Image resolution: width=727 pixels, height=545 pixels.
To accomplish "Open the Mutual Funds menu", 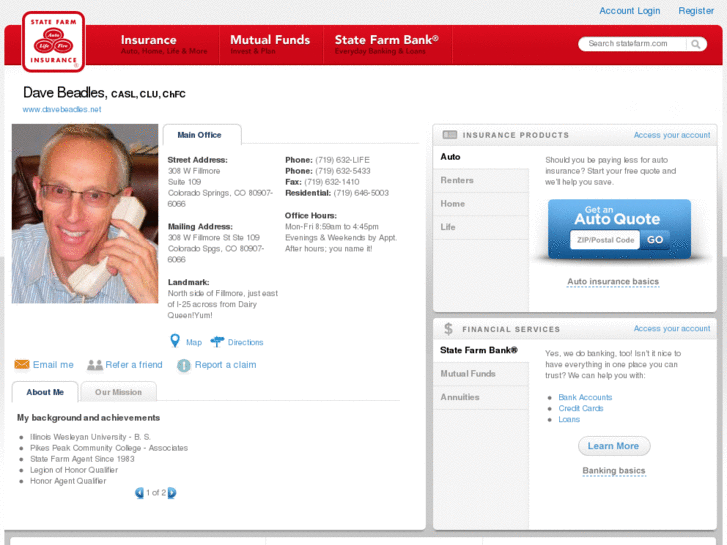I will [x=270, y=45].
